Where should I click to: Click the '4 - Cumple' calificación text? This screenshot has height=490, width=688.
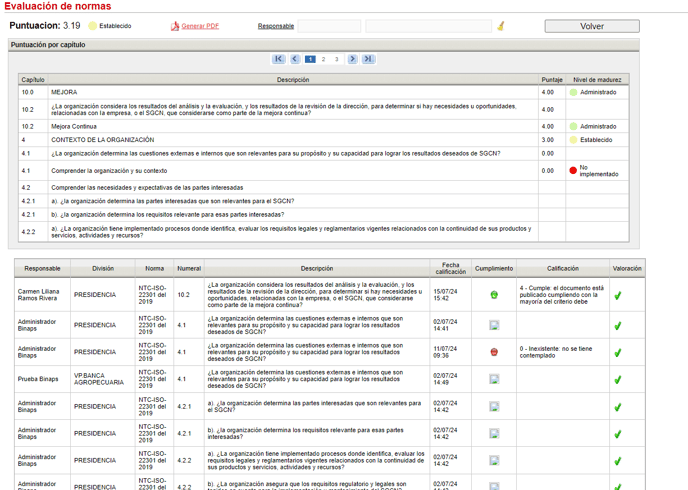click(x=562, y=295)
